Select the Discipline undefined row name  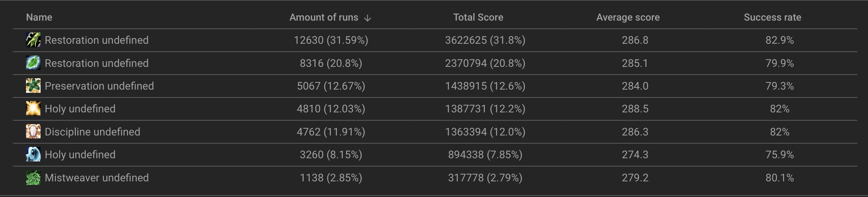(93, 132)
